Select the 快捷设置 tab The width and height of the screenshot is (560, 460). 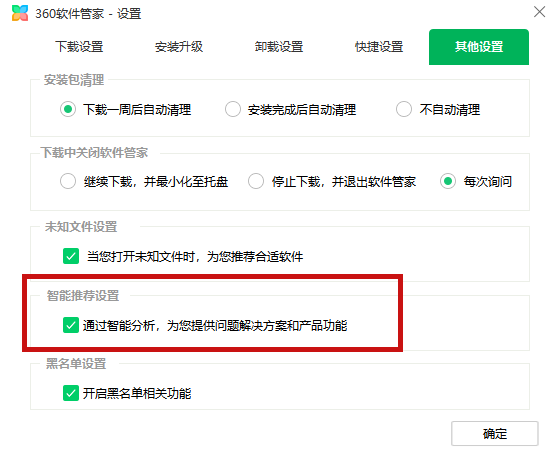click(379, 47)
